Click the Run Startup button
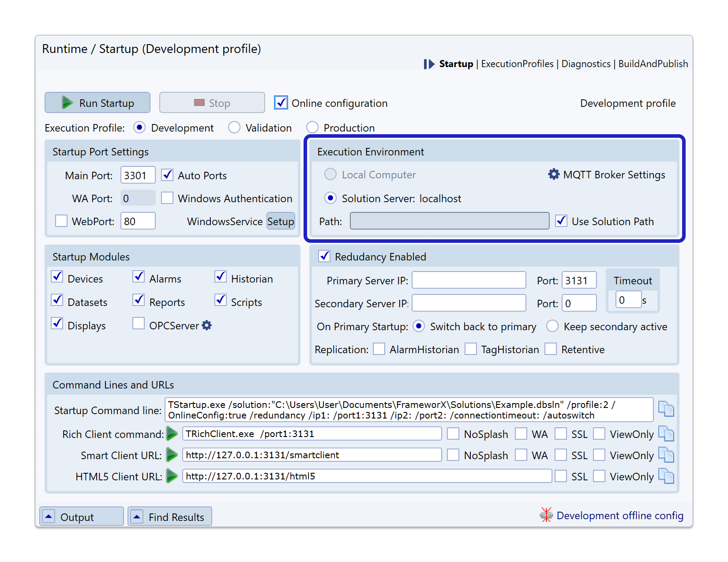This screenshot has height=562, width=728. pos(98,103)
